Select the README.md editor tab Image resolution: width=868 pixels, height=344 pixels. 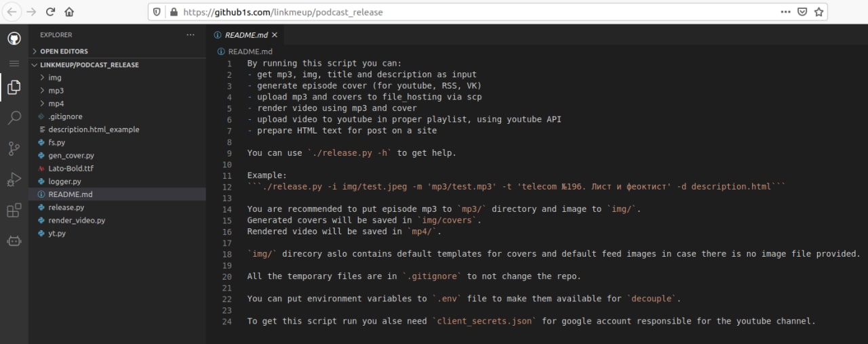245,35
